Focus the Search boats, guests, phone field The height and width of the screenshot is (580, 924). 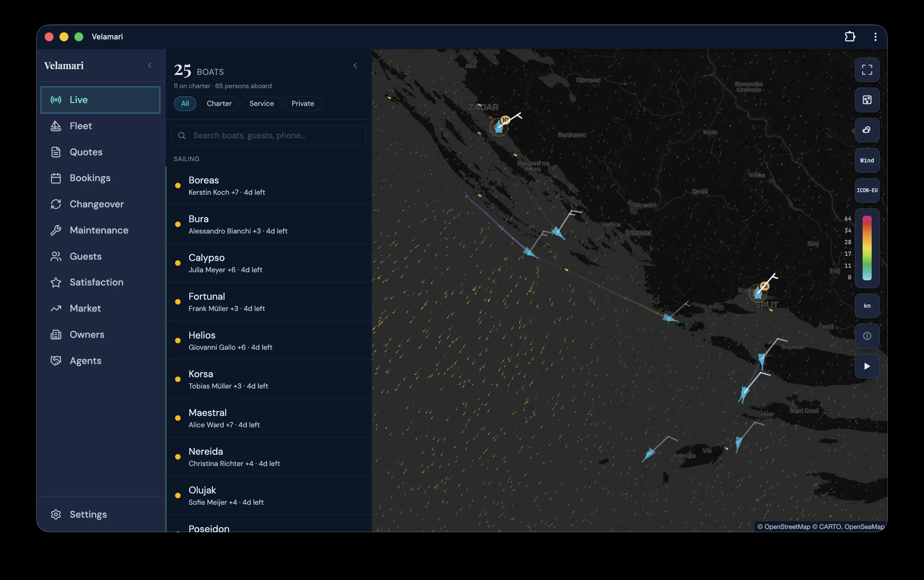pyautogui.click(x=268, y=135)
